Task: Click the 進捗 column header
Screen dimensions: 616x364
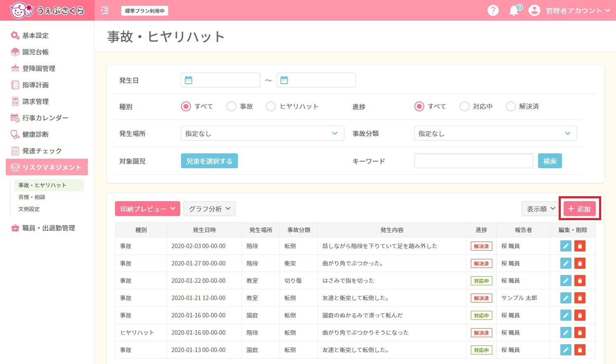Action: (481, 230)
